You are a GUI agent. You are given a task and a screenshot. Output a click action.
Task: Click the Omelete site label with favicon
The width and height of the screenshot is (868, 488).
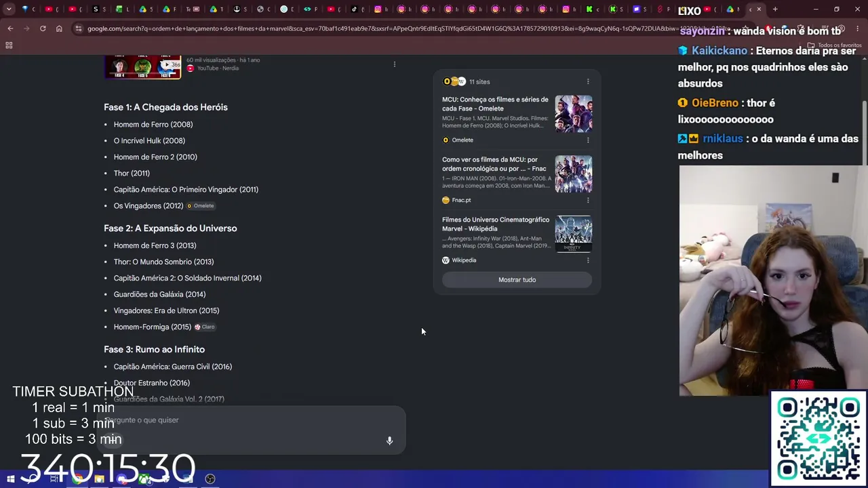(458, 140)
